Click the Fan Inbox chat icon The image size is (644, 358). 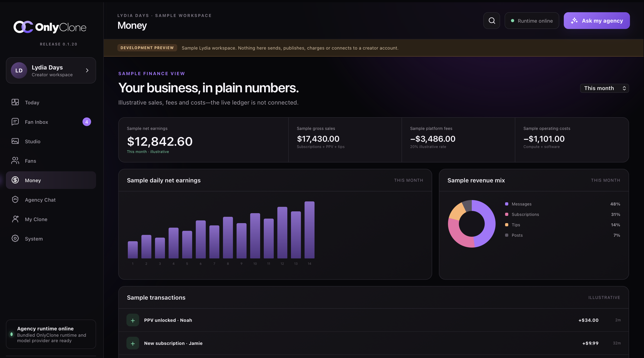click(x=15, y=122)
